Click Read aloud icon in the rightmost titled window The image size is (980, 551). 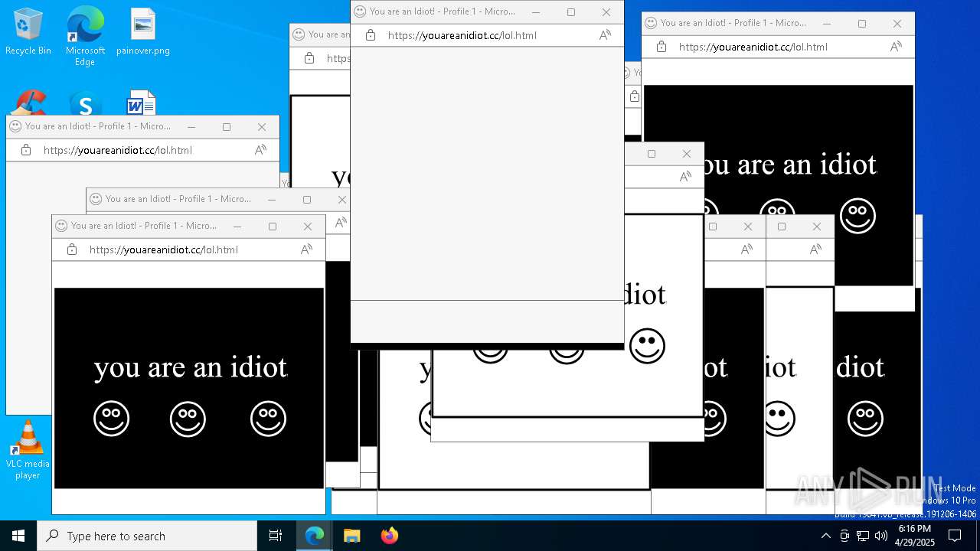(x=896, y=47)
